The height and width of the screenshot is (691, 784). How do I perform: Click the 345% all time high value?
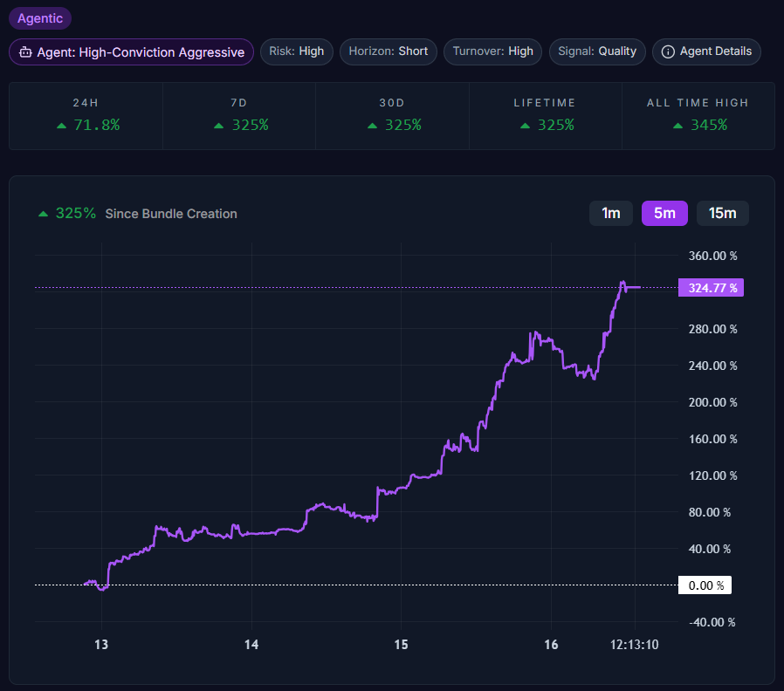click(709, 125)
